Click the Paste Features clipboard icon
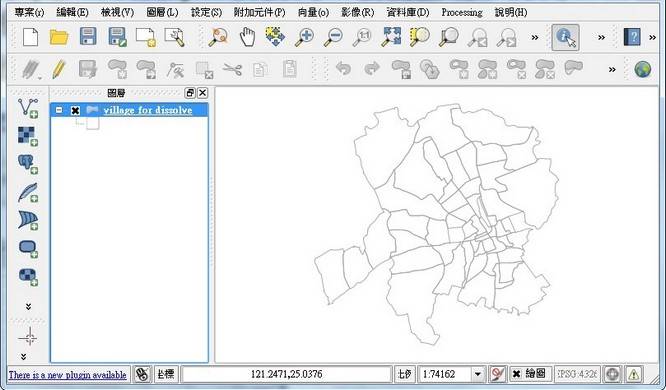The image size is (666, 390). (290, 69)
